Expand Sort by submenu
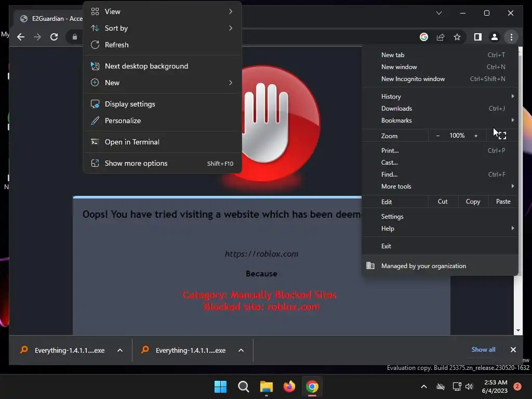This screenshot has height=399, width=532. tap(230, 28)
